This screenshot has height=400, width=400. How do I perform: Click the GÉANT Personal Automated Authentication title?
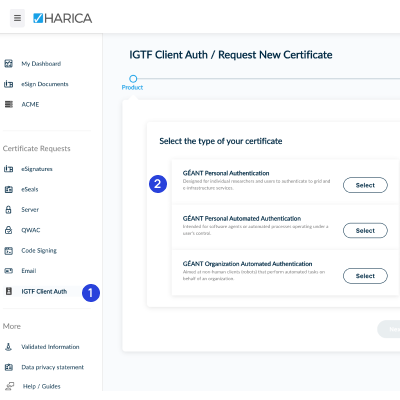click(242, 218)
